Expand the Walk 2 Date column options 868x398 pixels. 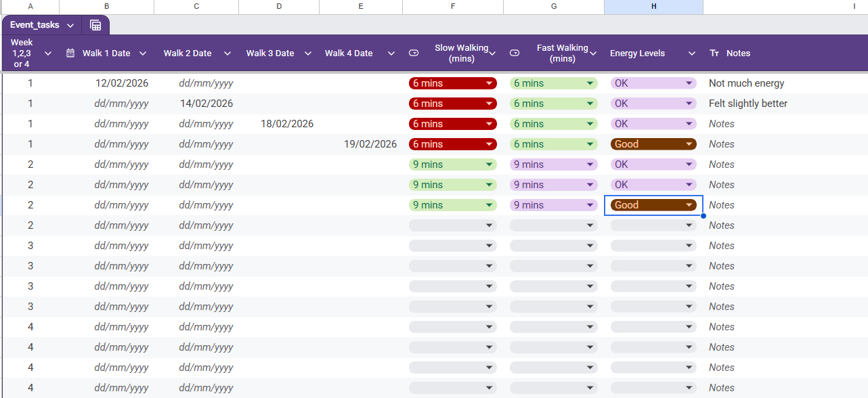tap(227, 53)
